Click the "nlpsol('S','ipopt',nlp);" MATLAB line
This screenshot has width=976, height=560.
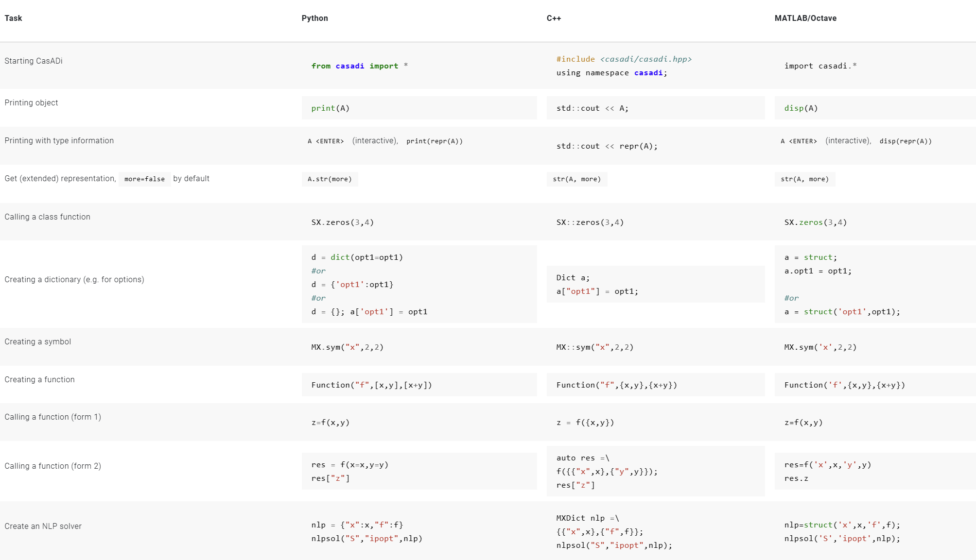click(x=842, y=539)
